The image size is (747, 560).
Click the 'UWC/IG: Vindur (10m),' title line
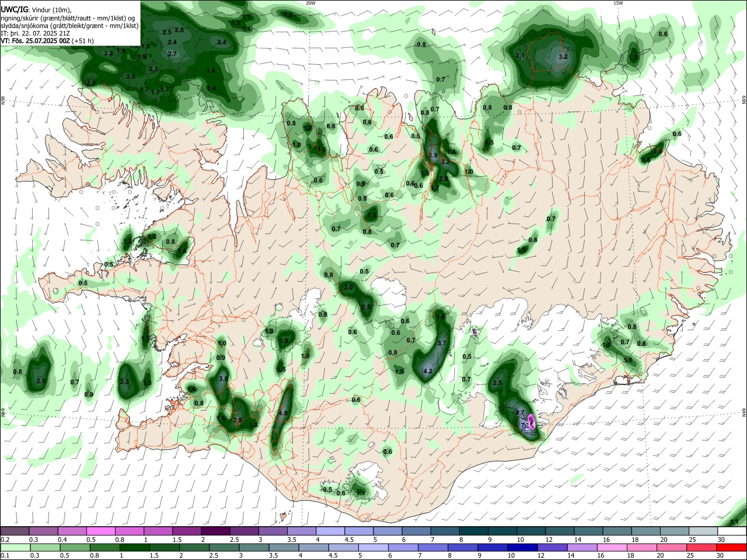[x=36, y=9]
